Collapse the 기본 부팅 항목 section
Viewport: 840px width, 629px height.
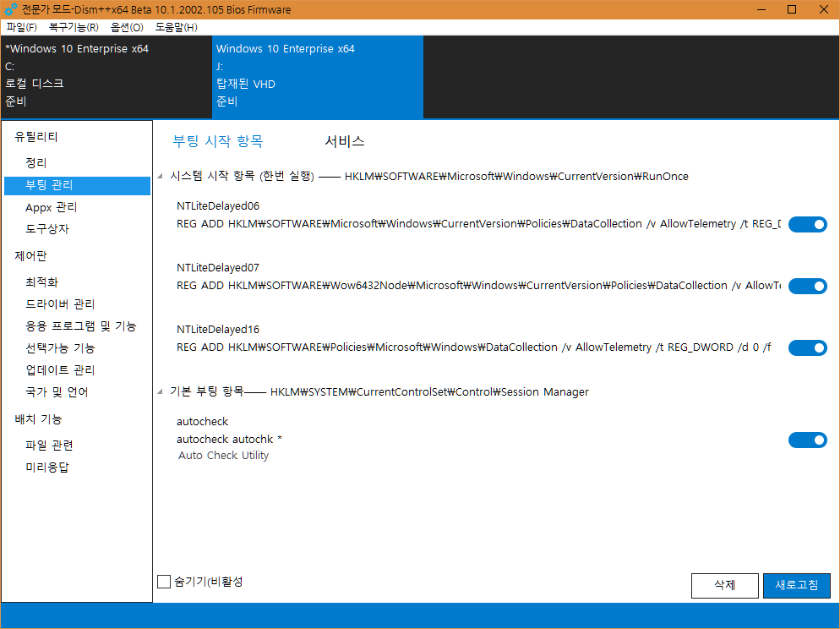pos(161,392)
